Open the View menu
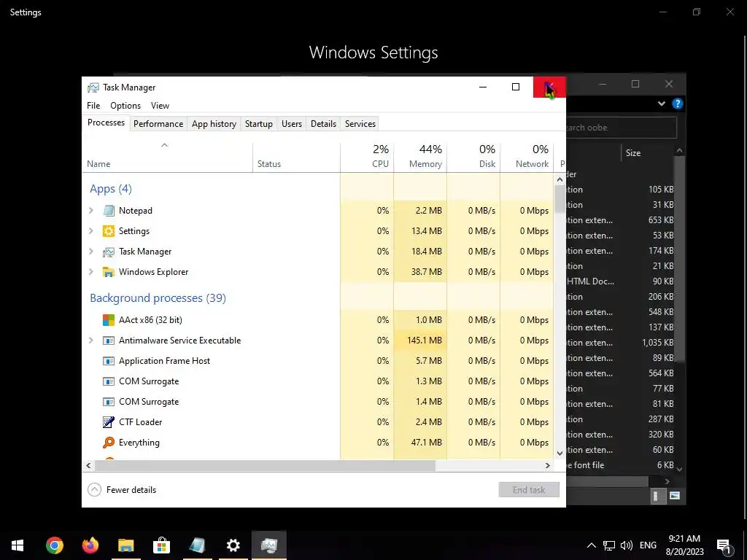This screenshot has width=747, height=560. 160,106
